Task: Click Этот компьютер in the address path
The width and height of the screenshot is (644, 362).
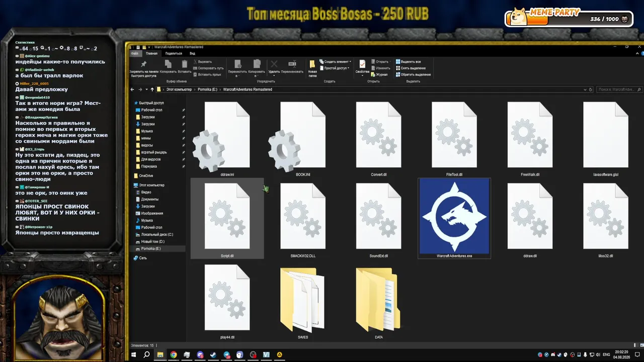Action: [x=179, y=89]
